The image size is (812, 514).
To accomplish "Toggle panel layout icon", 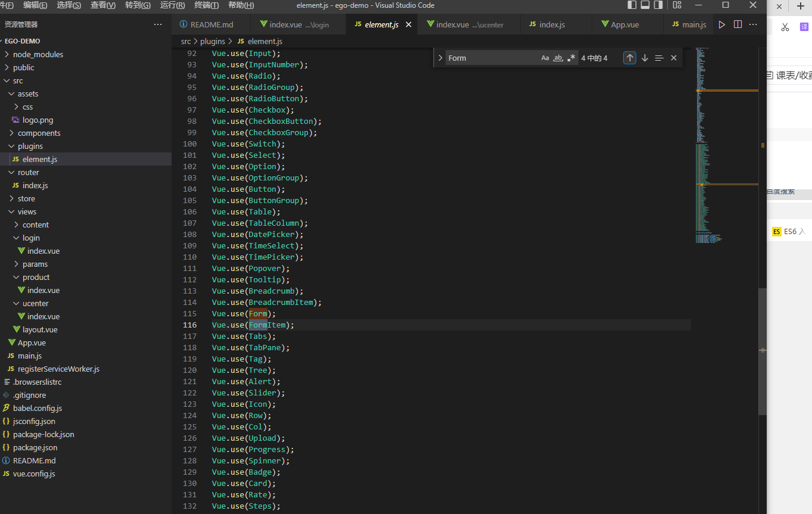I will 645,5.
